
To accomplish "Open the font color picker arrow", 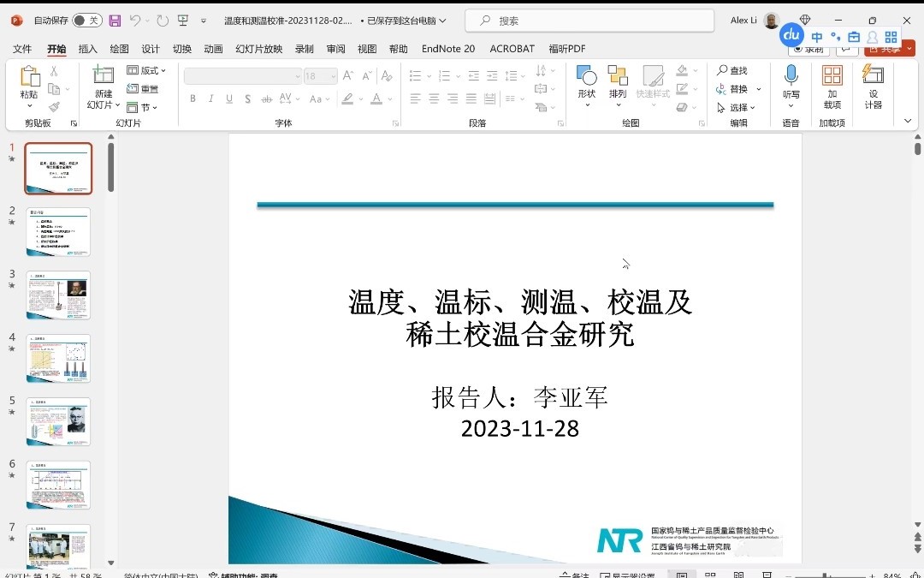I will coord(389,99).
